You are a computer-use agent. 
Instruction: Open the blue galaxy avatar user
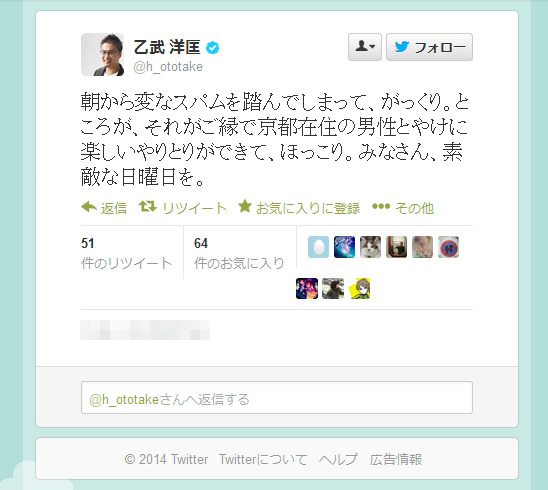[x=344, y=247]
